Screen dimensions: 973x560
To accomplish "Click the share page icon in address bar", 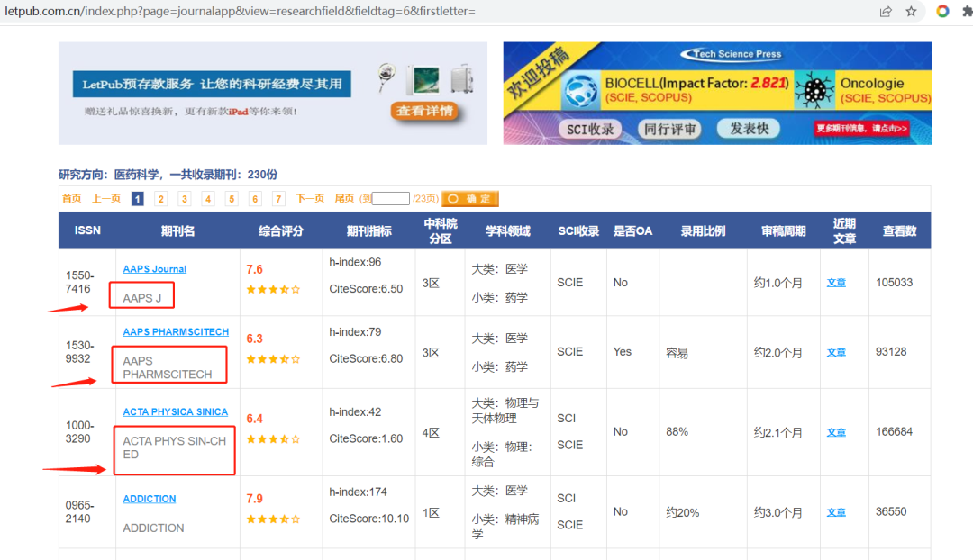I will [x=886, y=11].
